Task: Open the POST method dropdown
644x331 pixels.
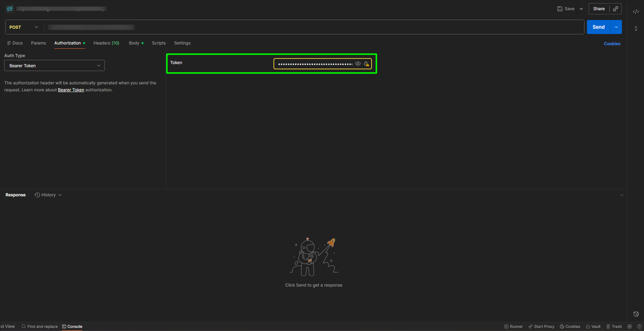Action: point(24,27)
